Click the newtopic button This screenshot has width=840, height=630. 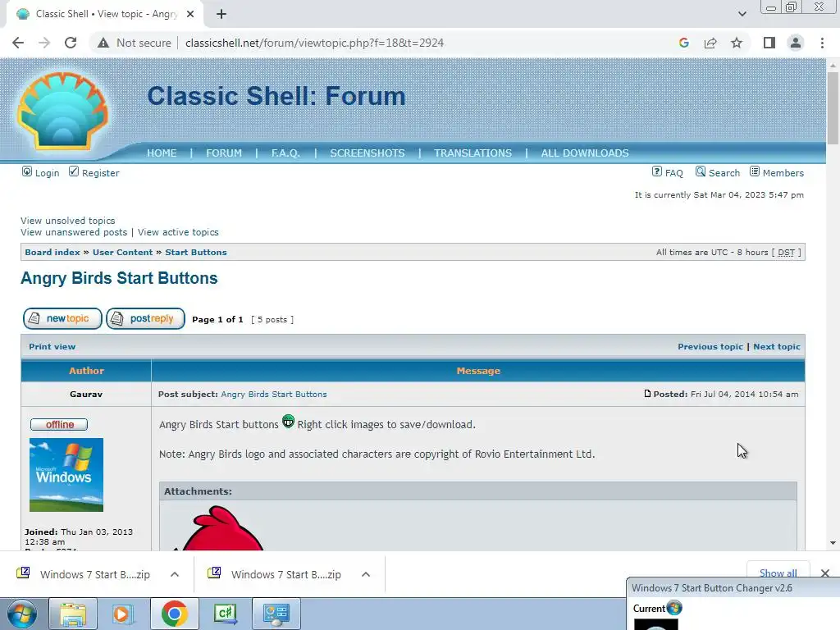pyautogui.click(x=62, y=319)
